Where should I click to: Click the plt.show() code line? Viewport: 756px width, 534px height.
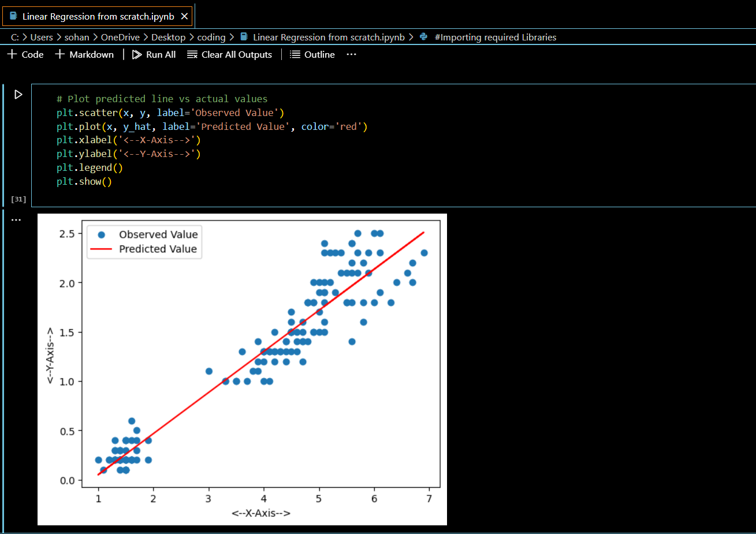(84, 181)
